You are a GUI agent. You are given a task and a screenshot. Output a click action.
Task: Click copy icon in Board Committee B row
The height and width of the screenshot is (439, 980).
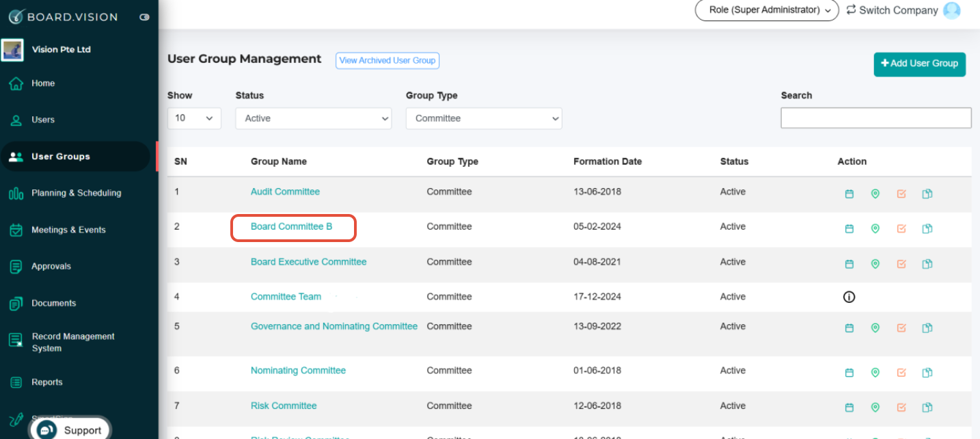tap(927, 228)
